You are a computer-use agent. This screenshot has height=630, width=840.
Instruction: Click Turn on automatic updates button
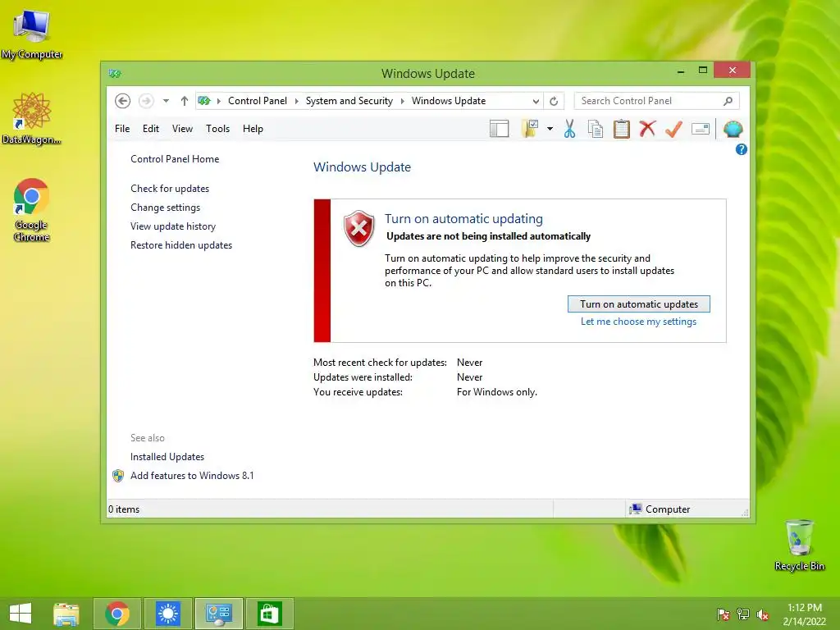[638, 304]
